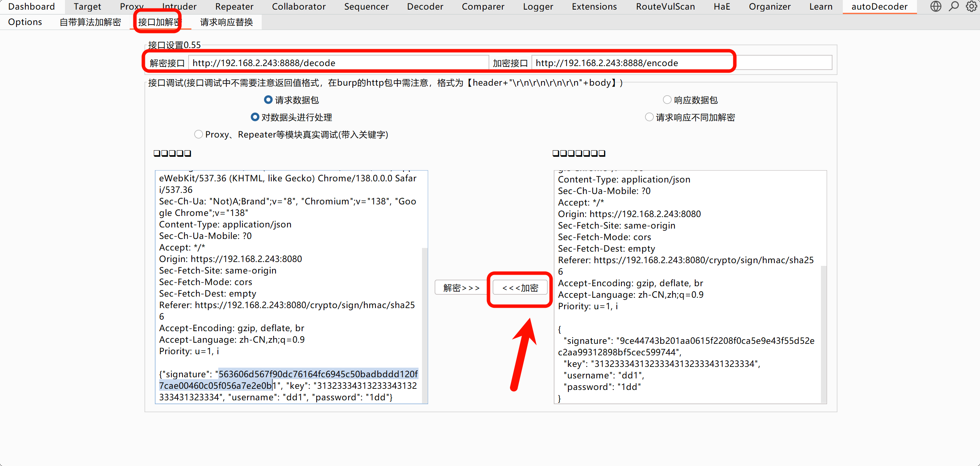Viewport: 980px width, 466px height.
Task: Open the Repeater tab
Action: tap(234, 7)
